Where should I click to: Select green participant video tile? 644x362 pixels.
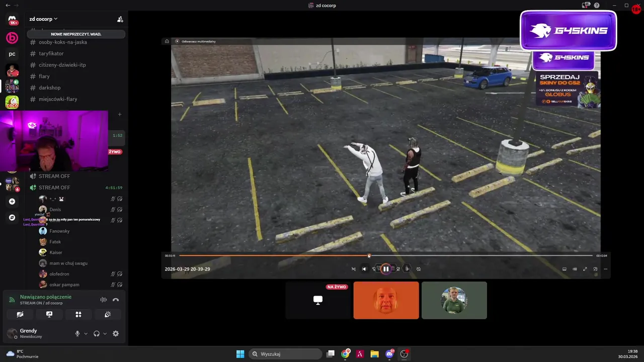tap(454, 300)
